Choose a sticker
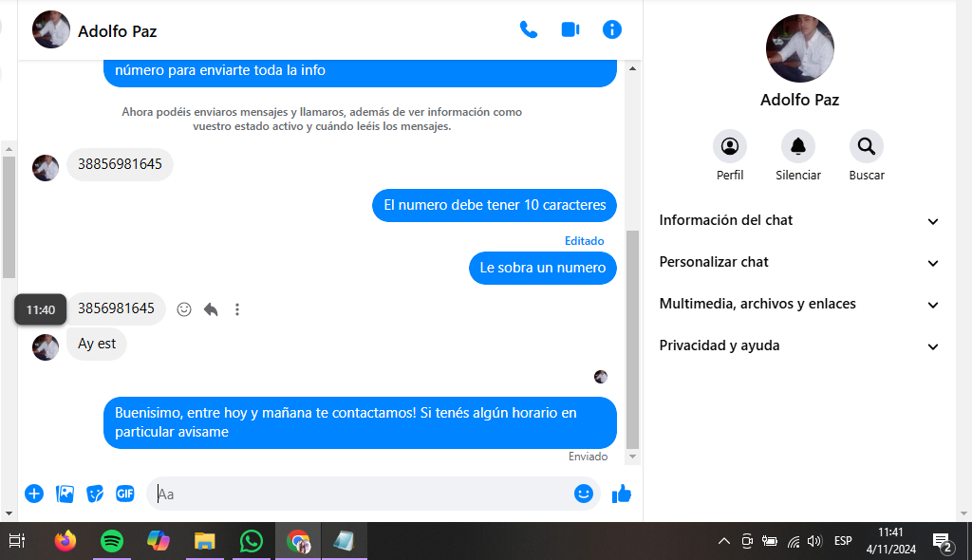 pos(95,494)
